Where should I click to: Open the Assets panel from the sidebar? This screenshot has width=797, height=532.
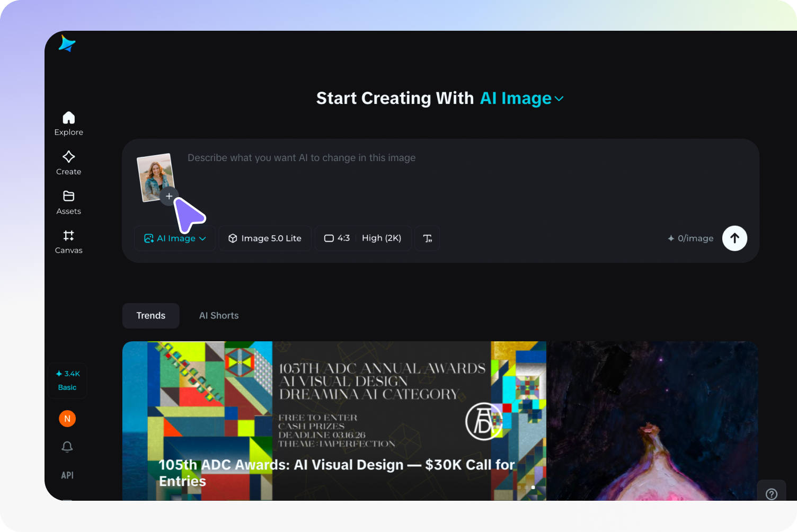click(68, 202)
